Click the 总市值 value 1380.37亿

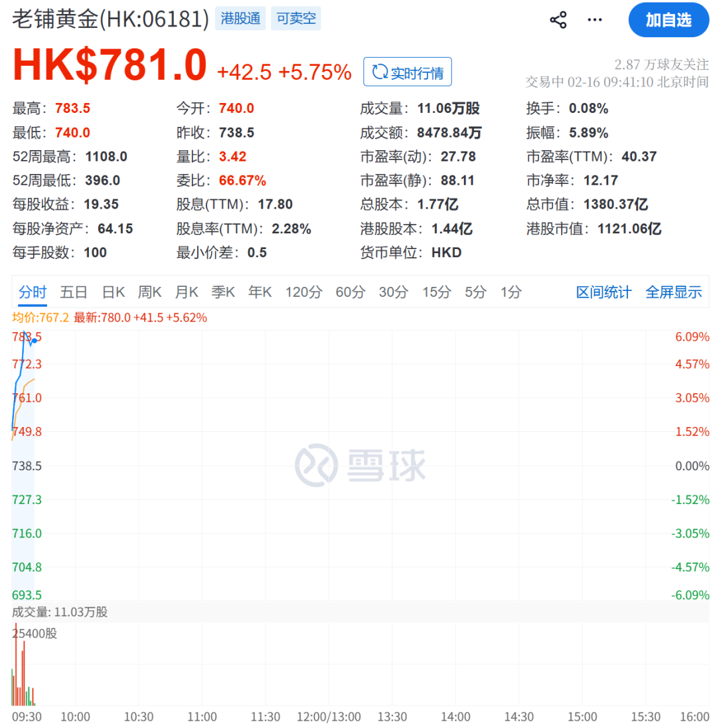(615, 205)
